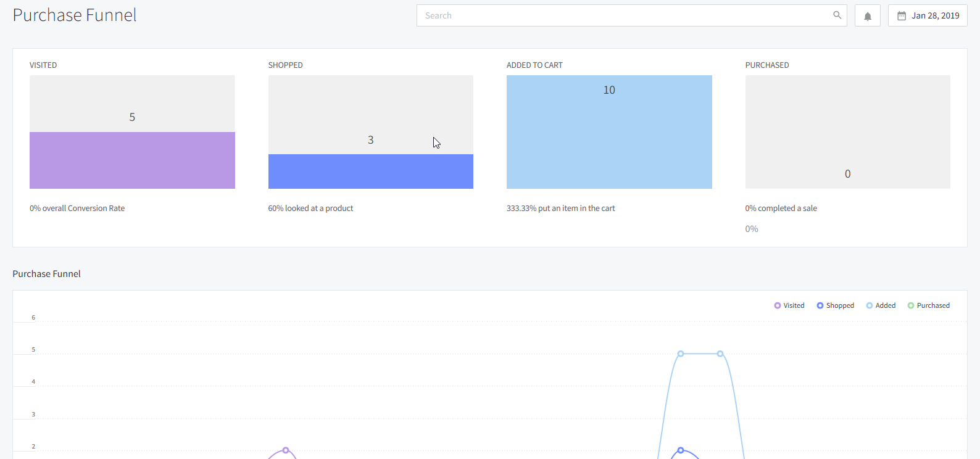Screen dimensions: 980x459
Task: Click the ADDED TO CART label
Action: (534, 65)
